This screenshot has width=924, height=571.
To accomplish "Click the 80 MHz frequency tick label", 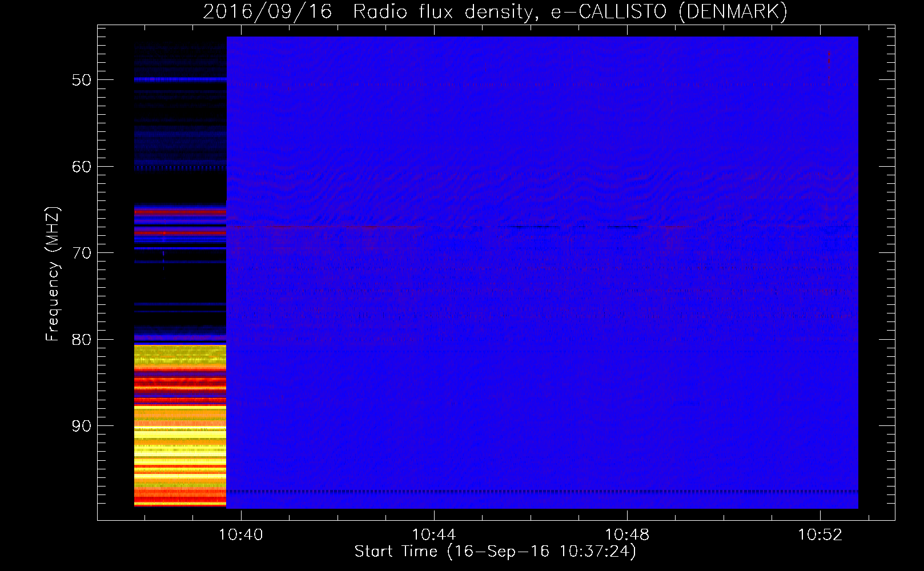I will (82, 340).
